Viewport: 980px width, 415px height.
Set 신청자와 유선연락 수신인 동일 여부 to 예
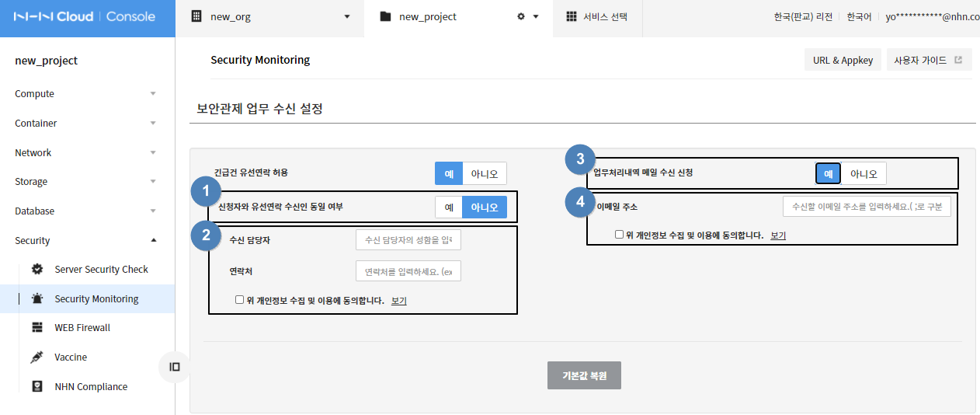pyautogui.click(x=449, y=207)
